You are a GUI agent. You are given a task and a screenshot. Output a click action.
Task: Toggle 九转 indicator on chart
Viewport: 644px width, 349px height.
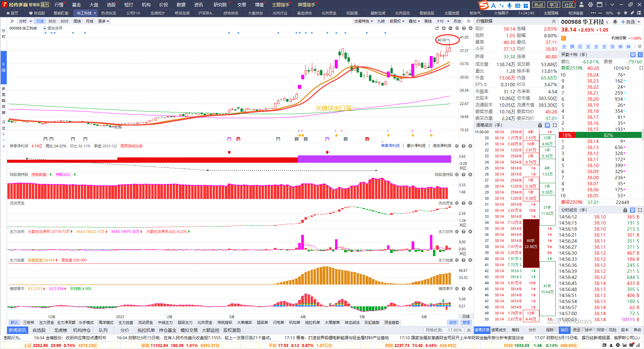click(x=381, y=21)
